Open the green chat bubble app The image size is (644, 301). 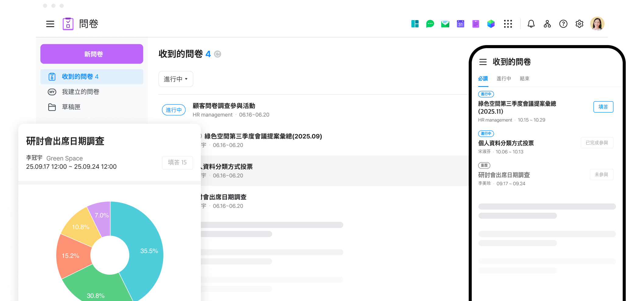pos(430,24)
